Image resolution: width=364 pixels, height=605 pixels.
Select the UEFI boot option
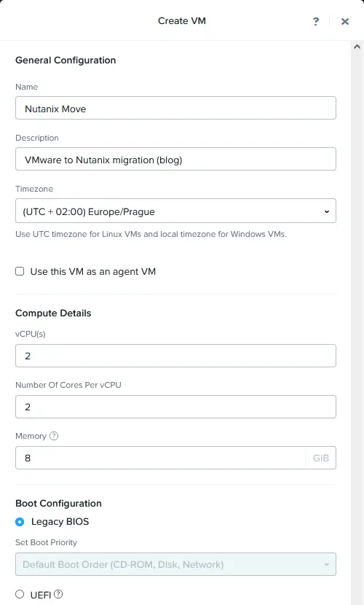[x=20, y=594]
